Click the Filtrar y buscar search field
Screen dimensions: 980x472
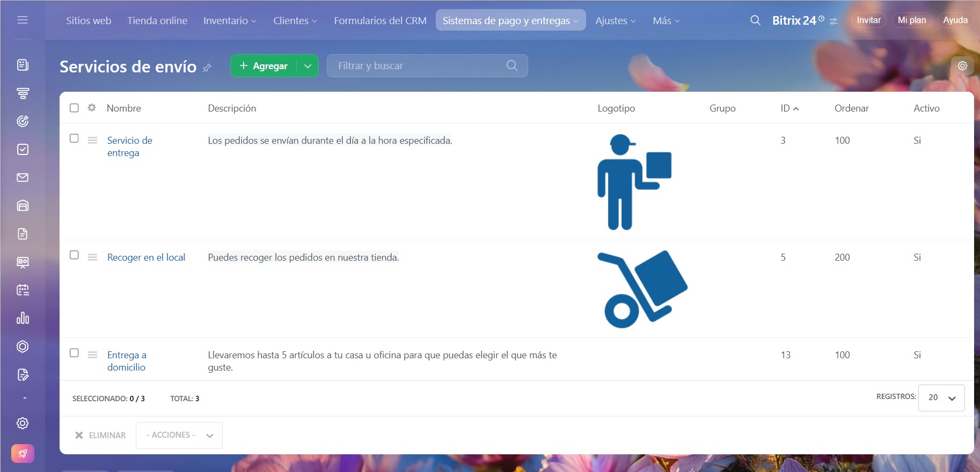pyautogui.click(x=419, y=66)
